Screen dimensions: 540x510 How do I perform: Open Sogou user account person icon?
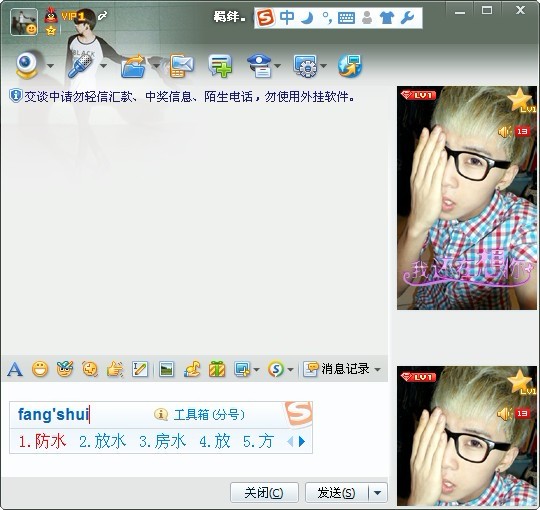tap(367, 18)
